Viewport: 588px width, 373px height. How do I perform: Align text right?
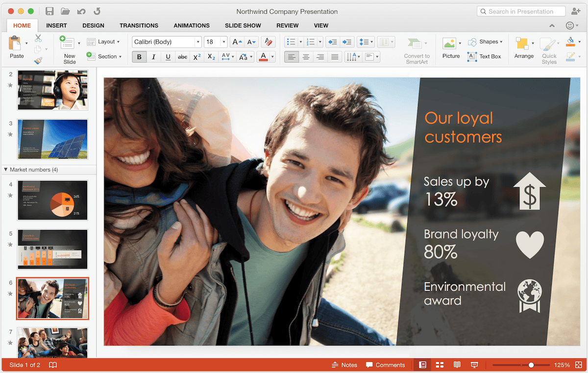pyautogui.click(x=320, y=57)
